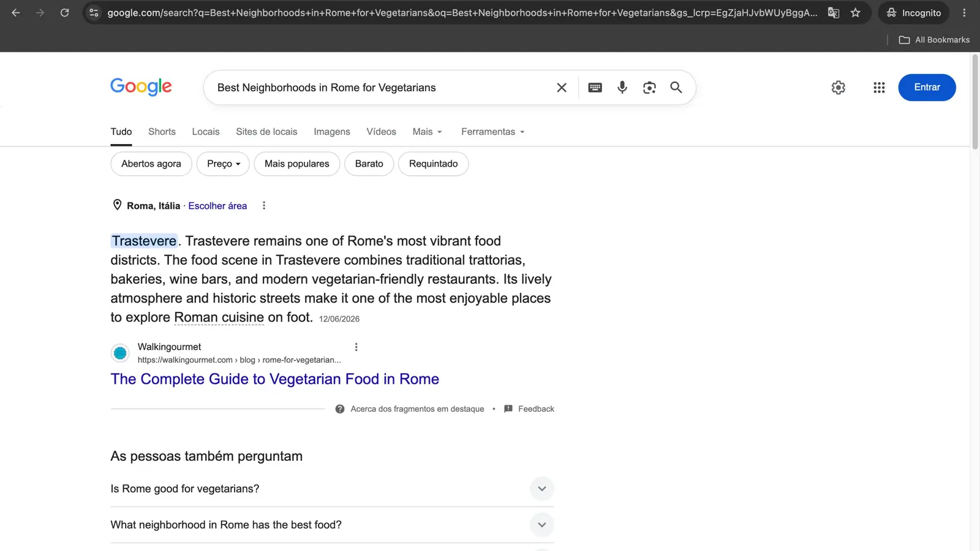
Task: Click the URL text in address bar
Action: click(x=462, y=12)
